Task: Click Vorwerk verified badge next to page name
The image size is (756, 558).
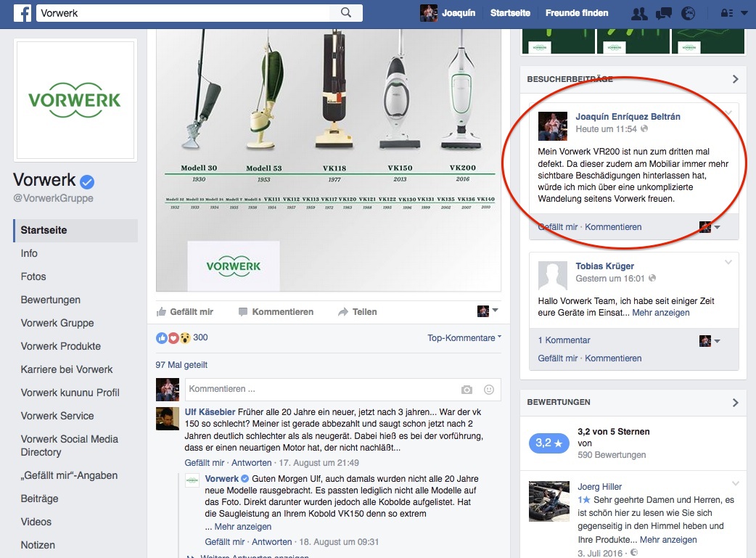Action: pyautogui.click(x=87, y=182)
